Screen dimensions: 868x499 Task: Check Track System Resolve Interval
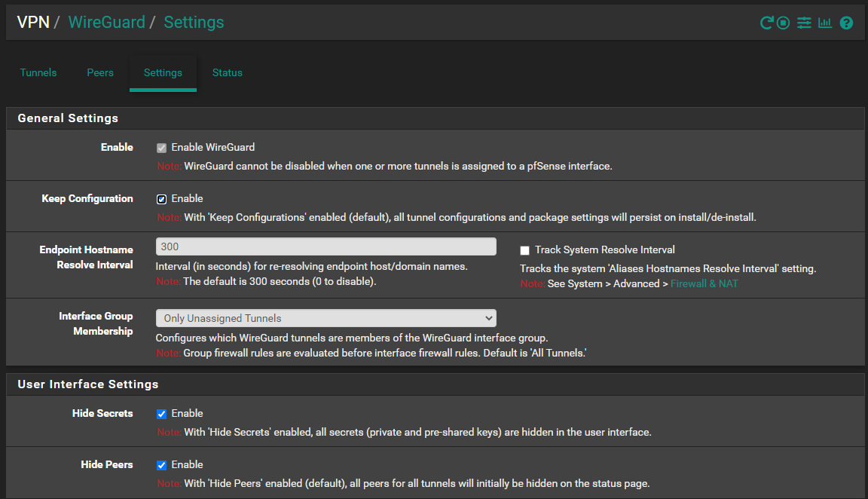click(524, 250)
